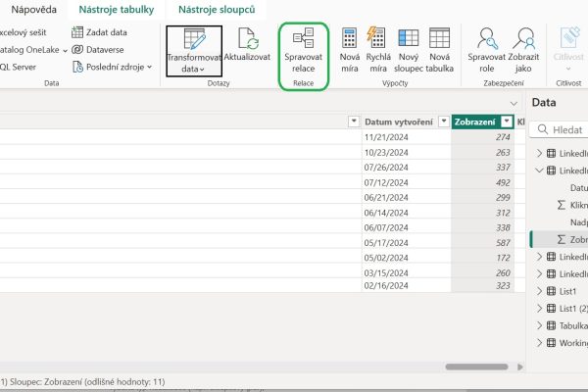
Task: Select the Datu field in Data pane
Action: pyautogui.click(x=578, y=188)
